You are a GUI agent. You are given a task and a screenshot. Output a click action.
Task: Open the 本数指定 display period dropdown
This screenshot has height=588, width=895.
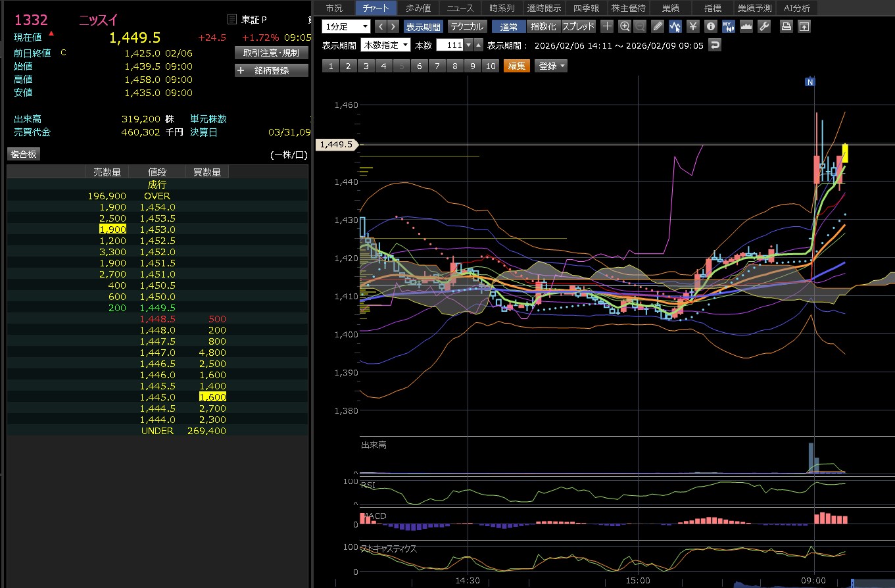click(x=386, y=45)
